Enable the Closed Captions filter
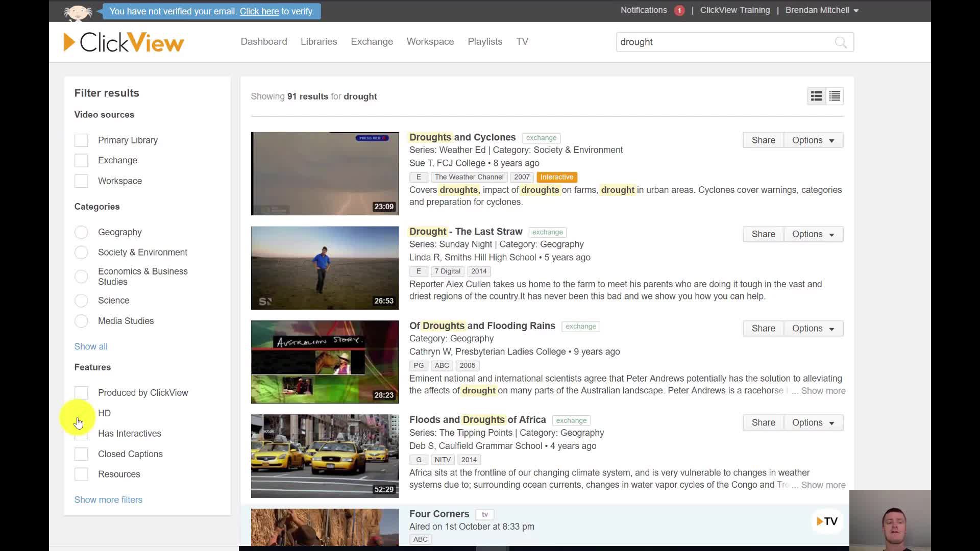The image size is (980, 551). click(81, 454)
